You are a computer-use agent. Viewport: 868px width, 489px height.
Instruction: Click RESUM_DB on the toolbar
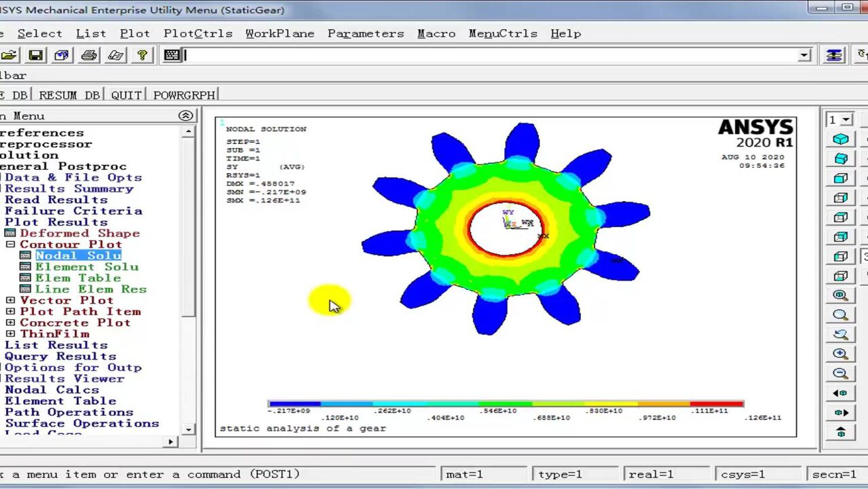pyautogui.click(x=68, y=94)
